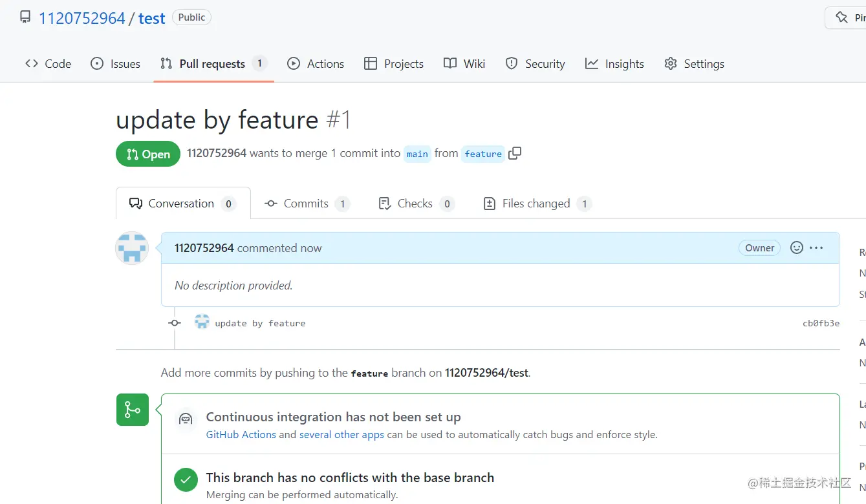Open the main base branch link
Viewport: 866px width, 504px height.
[417, 154]
